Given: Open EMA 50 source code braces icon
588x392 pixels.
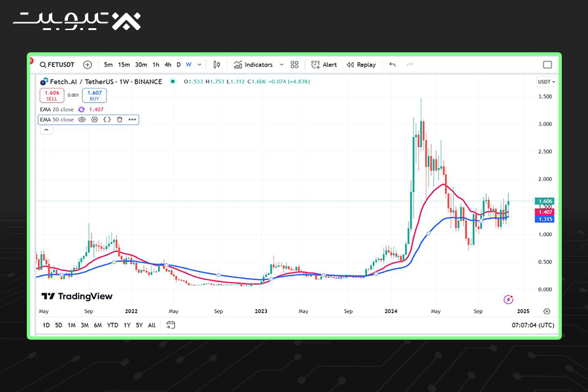Looking at the screenshot, I should 107,120.
